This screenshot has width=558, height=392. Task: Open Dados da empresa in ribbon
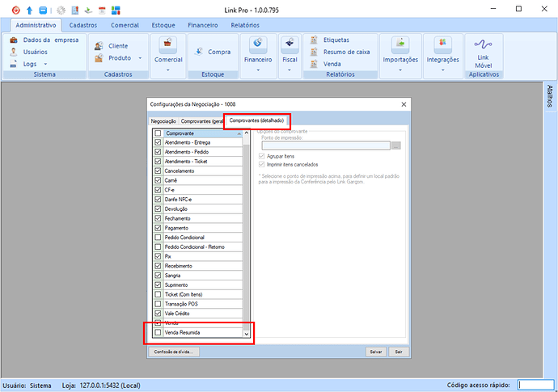point(44,40)
